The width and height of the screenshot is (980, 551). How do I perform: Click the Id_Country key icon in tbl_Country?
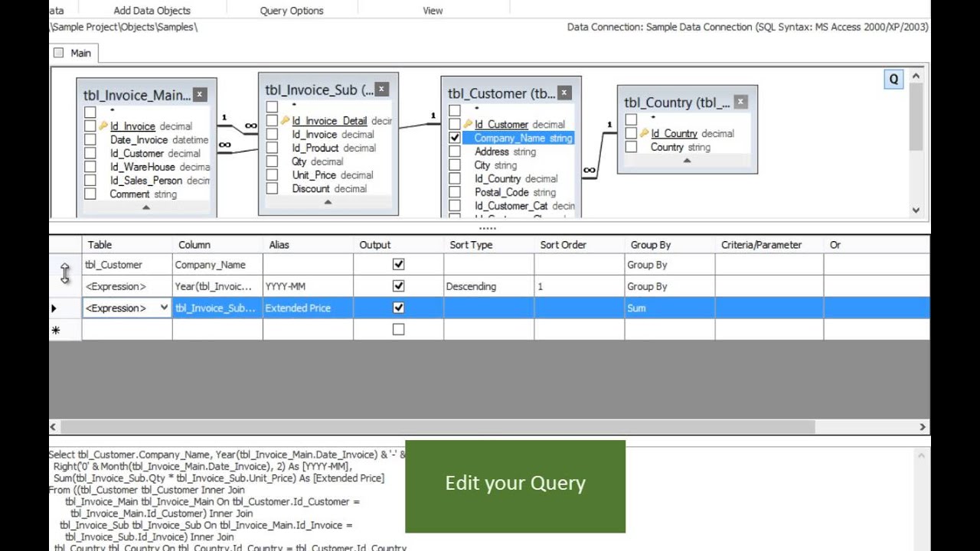point(644,133)
